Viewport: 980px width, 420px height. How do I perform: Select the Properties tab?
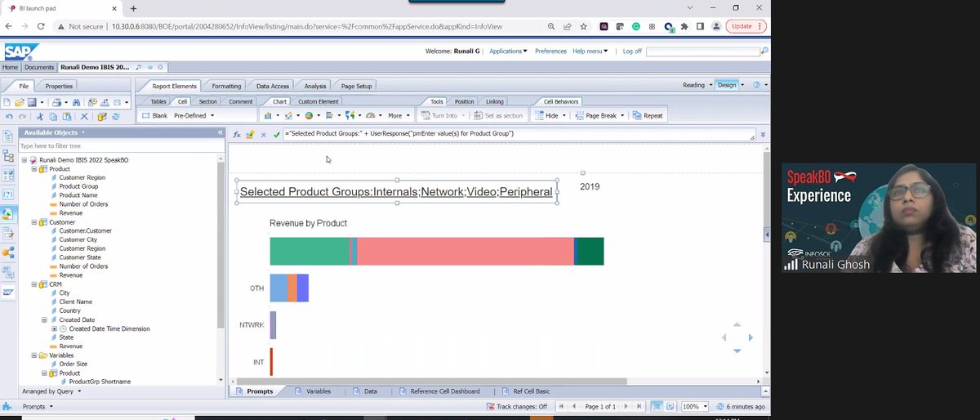[59, 86]
